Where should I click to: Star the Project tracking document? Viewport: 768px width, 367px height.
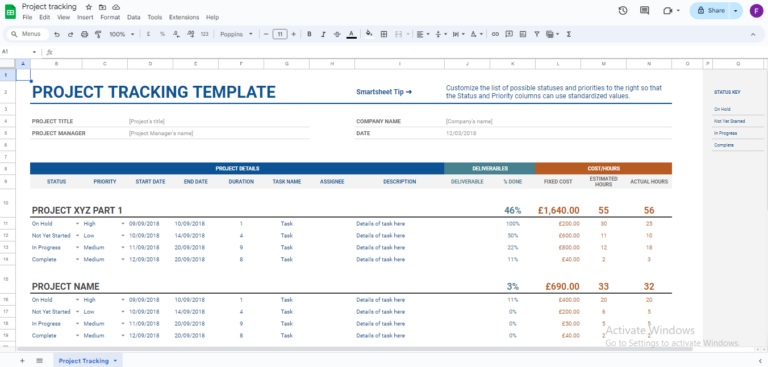89,7
